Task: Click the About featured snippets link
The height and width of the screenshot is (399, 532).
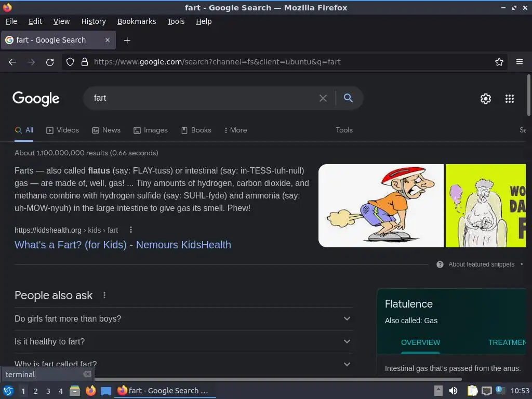Action: [481, 264]
